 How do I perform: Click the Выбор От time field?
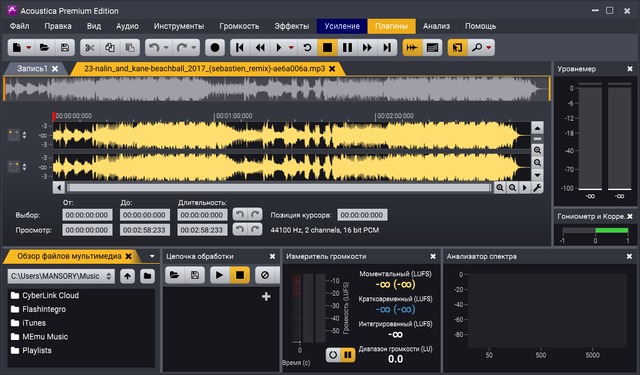[87, 215]
